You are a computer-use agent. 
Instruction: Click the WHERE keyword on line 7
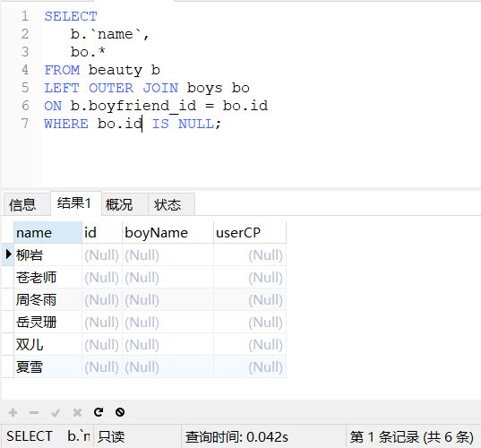click(66, 124)
